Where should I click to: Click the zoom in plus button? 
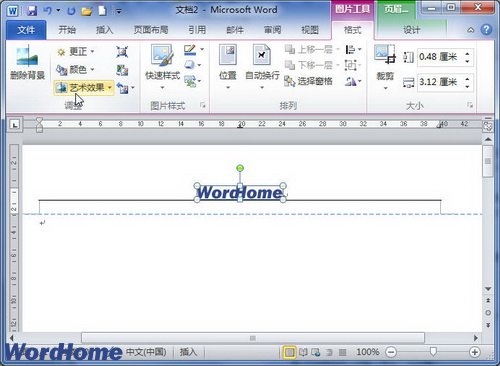pyautogui.click(x=474, y=352)
